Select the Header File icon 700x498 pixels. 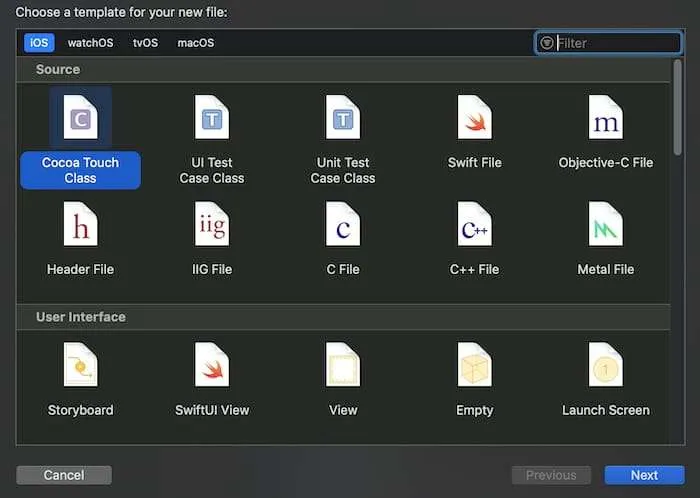coord(80,224)
